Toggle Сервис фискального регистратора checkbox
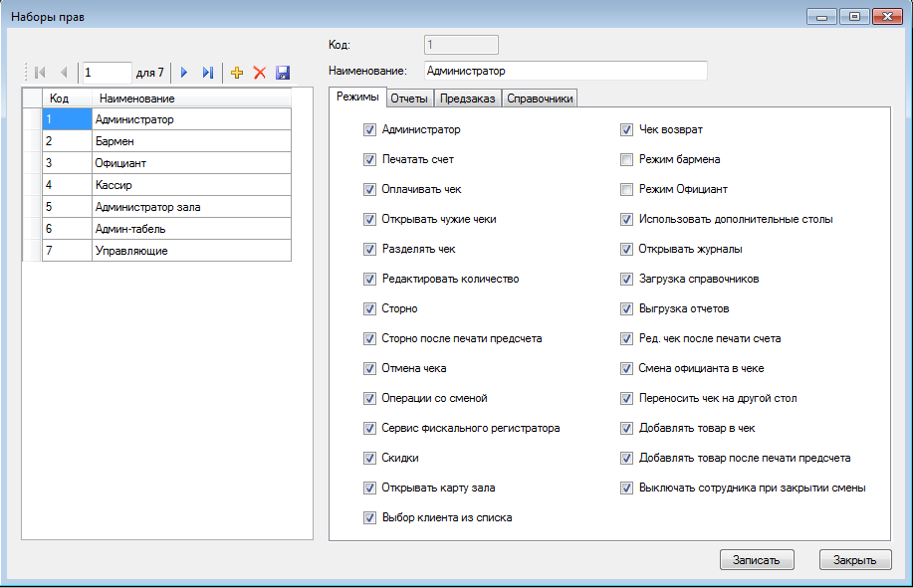 [369, 428]
